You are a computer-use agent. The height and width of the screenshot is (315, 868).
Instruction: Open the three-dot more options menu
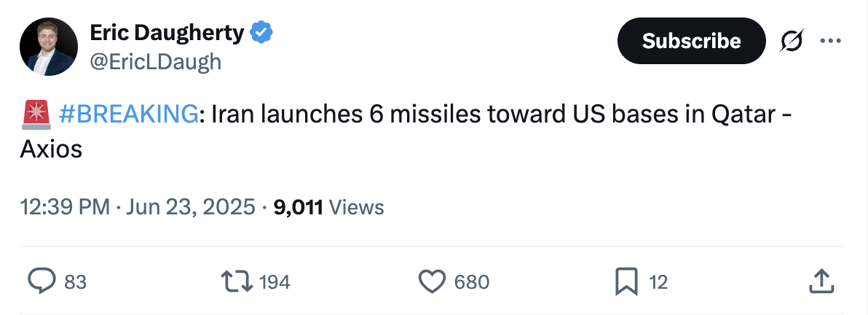point(830,41)
